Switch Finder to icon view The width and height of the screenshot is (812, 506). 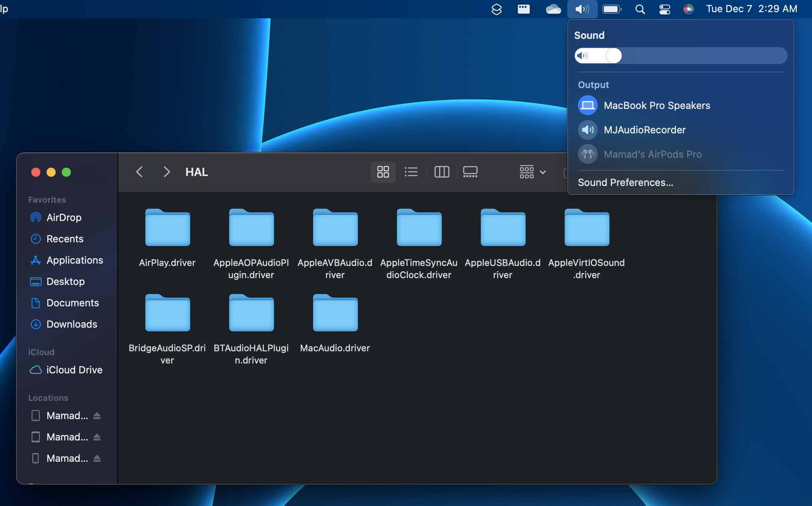point(383,172)
